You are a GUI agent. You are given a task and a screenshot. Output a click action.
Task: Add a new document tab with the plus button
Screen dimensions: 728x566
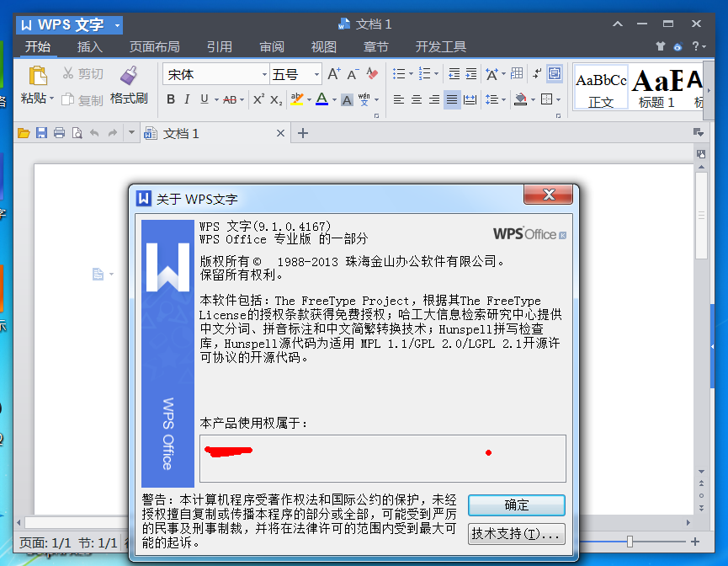304,133
